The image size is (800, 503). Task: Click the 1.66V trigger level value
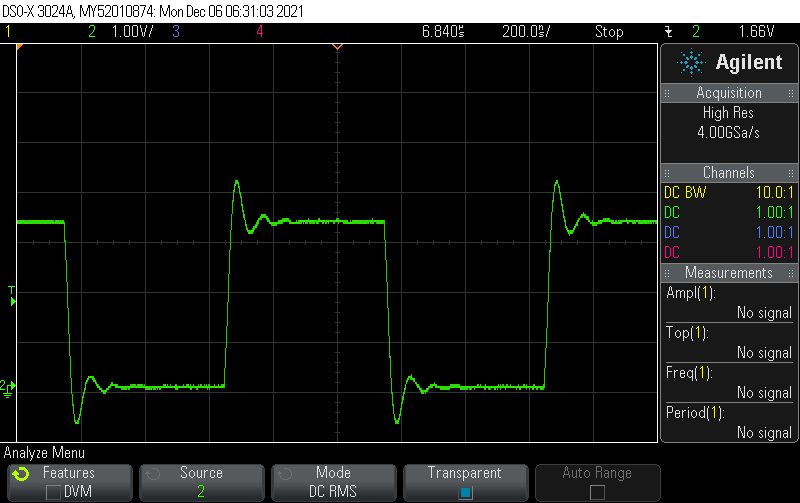pyautogui.click(x=756, y=32)
